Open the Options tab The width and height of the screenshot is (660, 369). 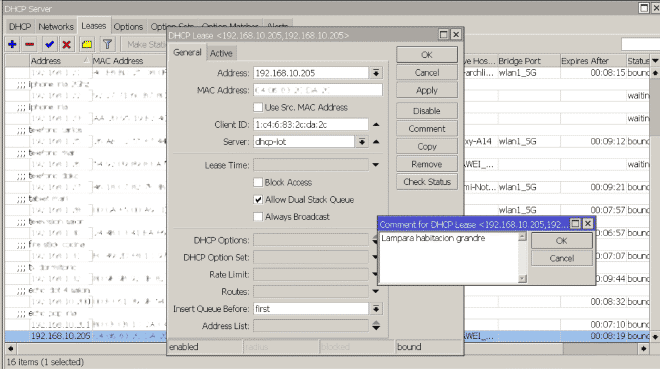(128, 27)
